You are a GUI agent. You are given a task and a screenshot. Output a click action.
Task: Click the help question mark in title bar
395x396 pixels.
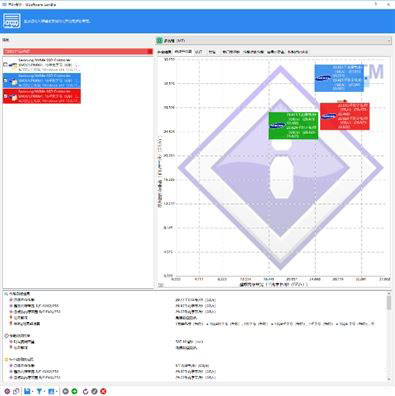tap(376, 4)
